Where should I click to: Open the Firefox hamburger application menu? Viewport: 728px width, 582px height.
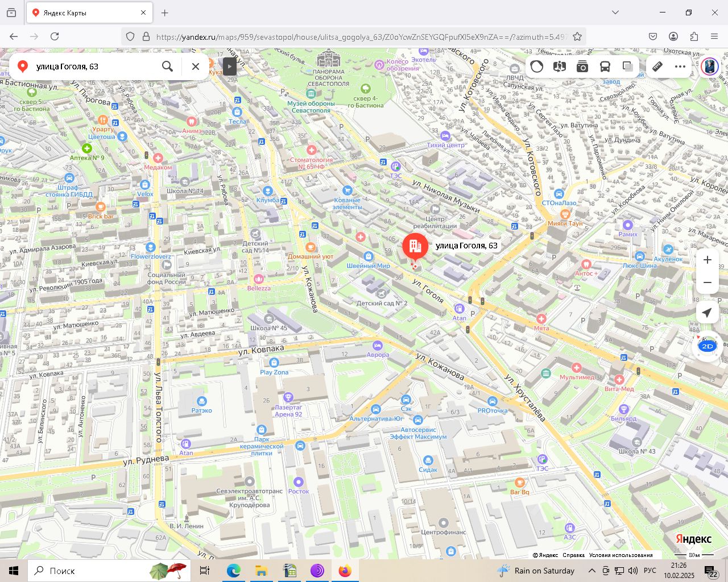(714, 36)
